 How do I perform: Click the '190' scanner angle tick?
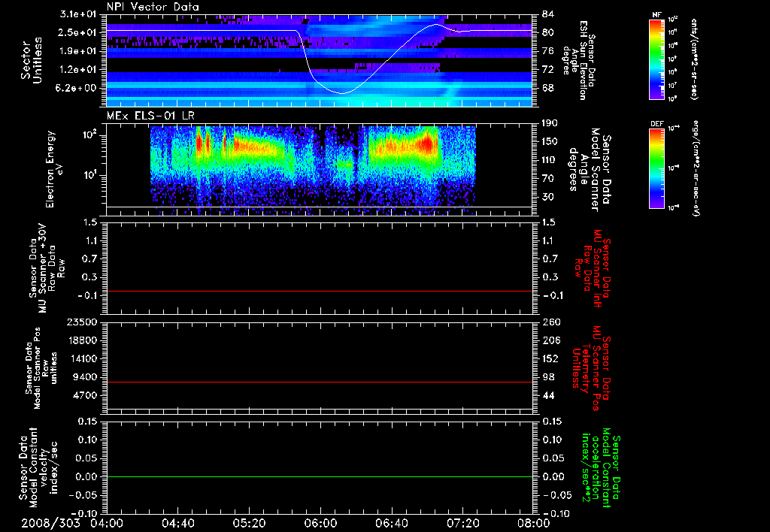550,123
